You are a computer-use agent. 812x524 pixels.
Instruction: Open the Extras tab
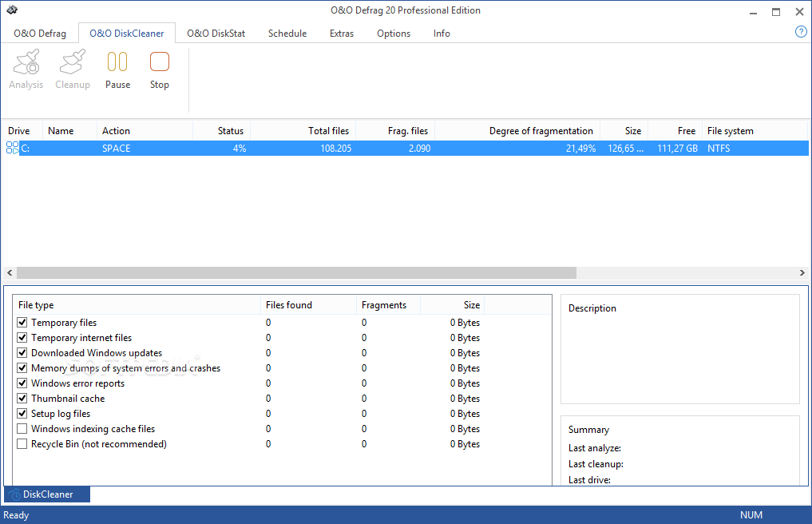point(342,34)
